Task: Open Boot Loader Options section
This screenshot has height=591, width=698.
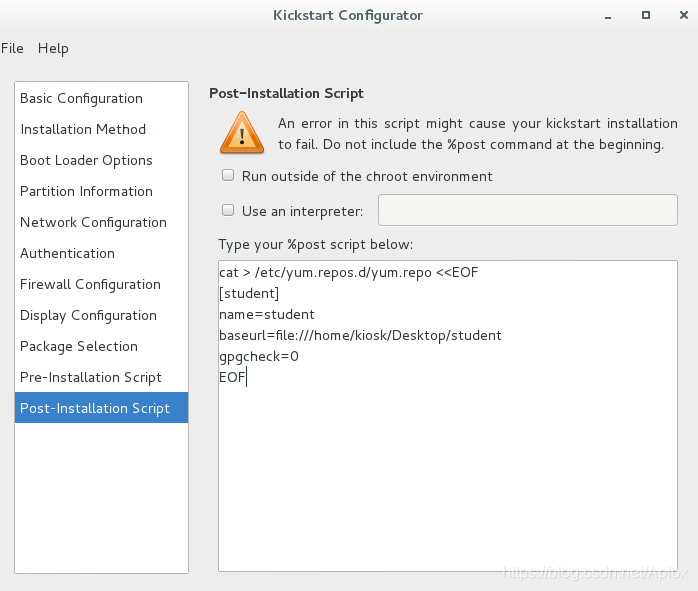Action: tap(86, 160)
